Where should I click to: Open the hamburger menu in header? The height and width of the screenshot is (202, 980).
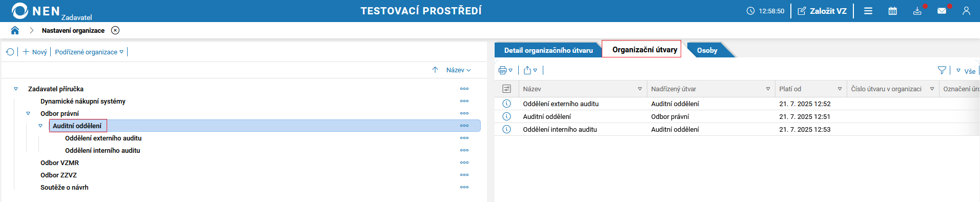point(868,11)
